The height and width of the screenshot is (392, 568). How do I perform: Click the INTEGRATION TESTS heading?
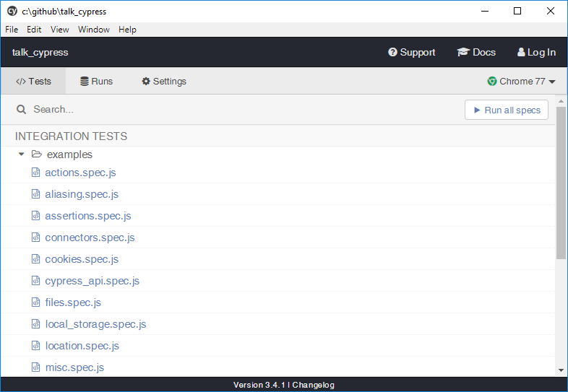click(x=71, y=136)
